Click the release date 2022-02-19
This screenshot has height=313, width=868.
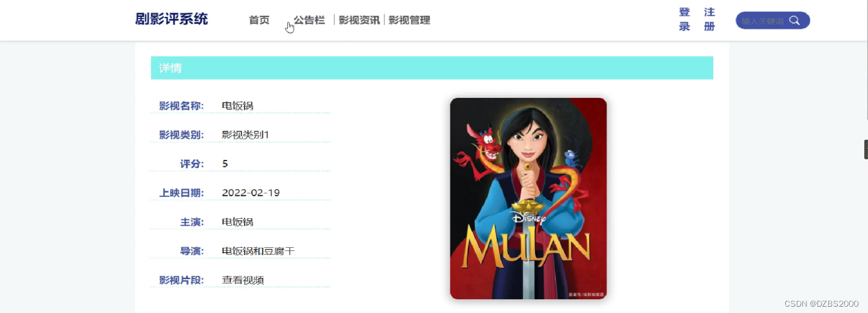pos(251,193)
